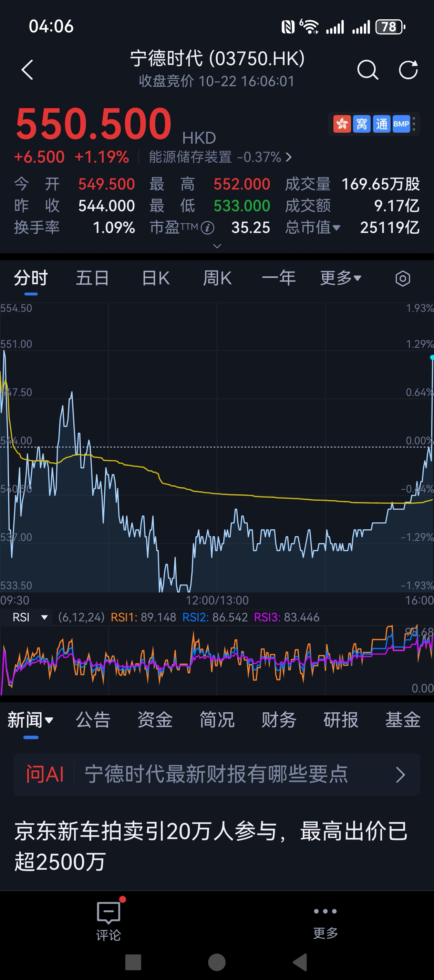434x980 pixels.
Task: Open the 京东新车拍卖 news headline
Action: 211,846
